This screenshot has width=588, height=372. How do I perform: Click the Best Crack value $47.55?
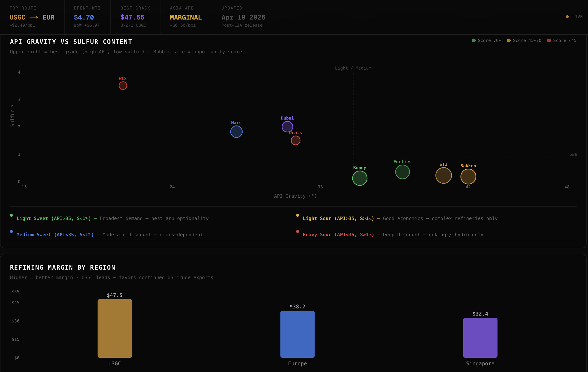coord(132,17)
